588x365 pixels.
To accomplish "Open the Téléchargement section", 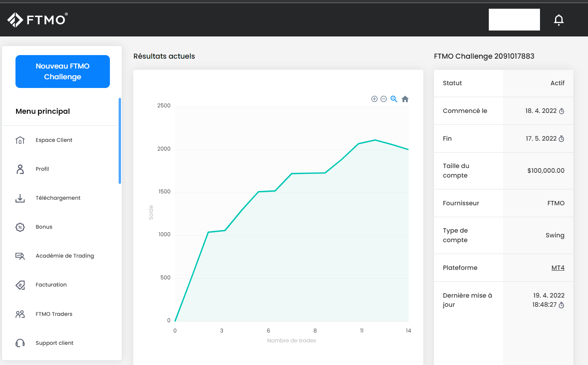I will [58, 198].
